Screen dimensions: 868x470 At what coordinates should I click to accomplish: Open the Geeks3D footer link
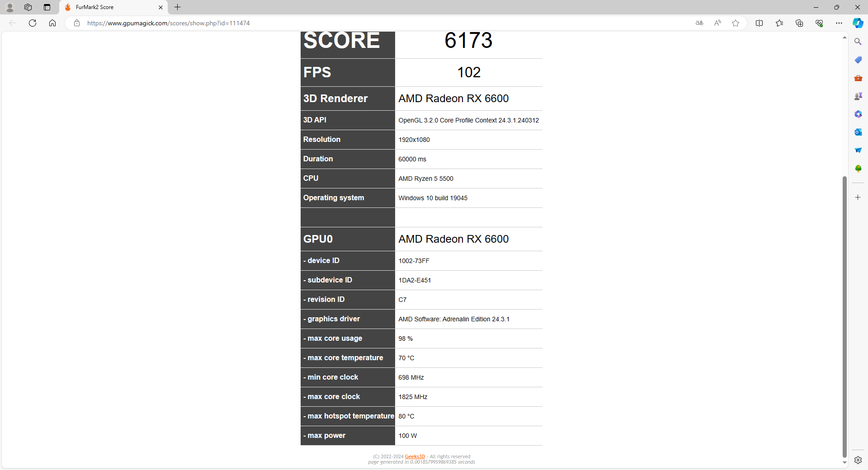tap(415, 456)
